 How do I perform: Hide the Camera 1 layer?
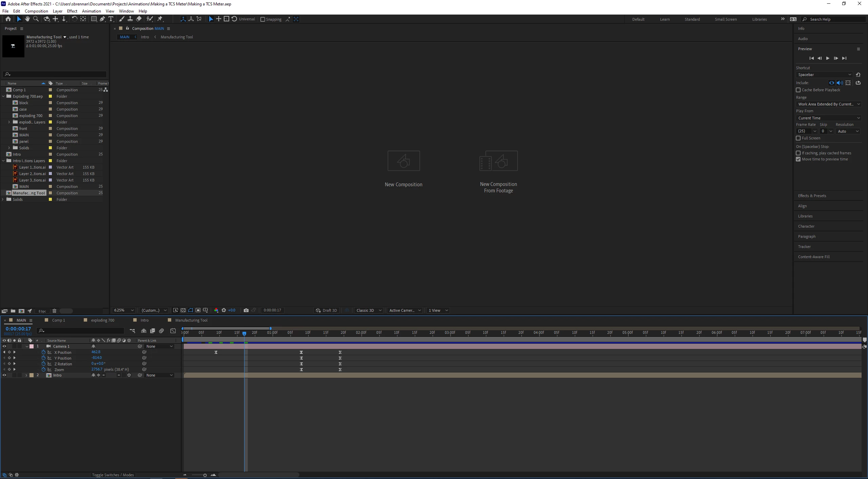pos(4,346)
